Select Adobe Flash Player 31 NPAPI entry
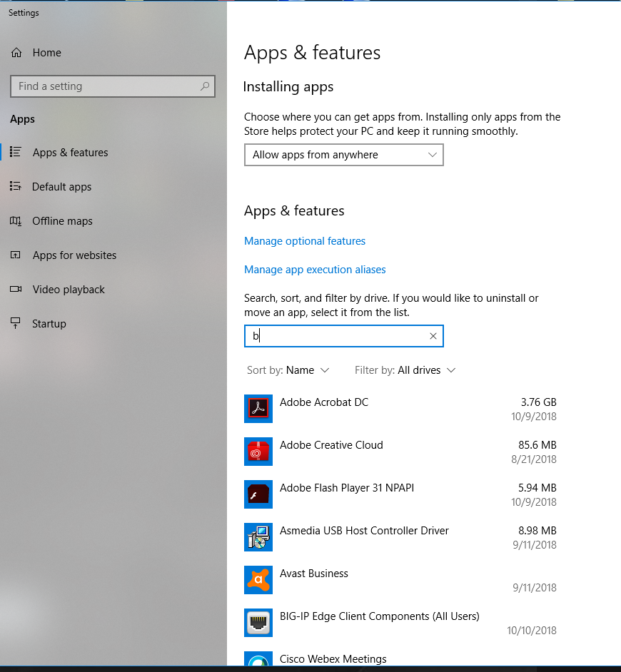 346,488
